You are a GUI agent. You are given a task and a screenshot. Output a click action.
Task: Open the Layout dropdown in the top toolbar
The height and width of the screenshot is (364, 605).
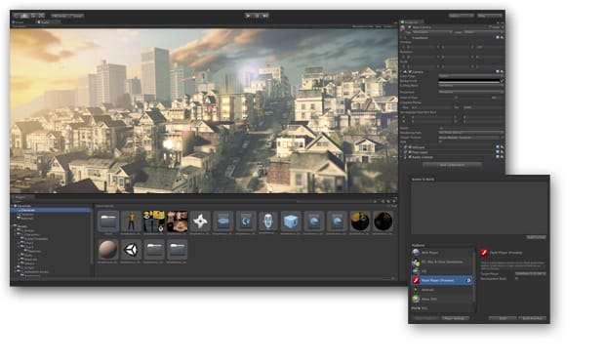(489, 16)
